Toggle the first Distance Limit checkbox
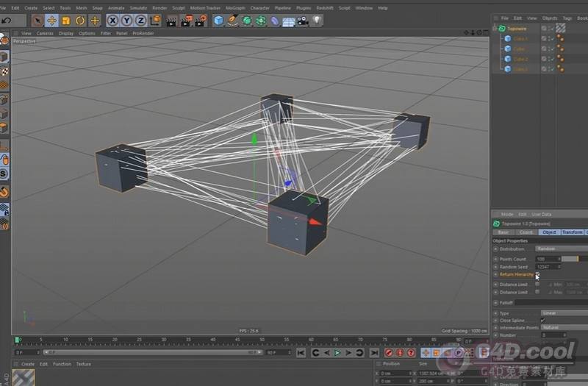This screenshot has height=386, width=588. pyautogui.click(x=537, y=284)
